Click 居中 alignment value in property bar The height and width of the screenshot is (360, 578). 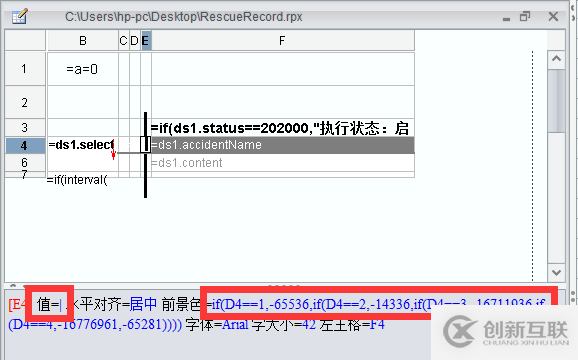143,304
